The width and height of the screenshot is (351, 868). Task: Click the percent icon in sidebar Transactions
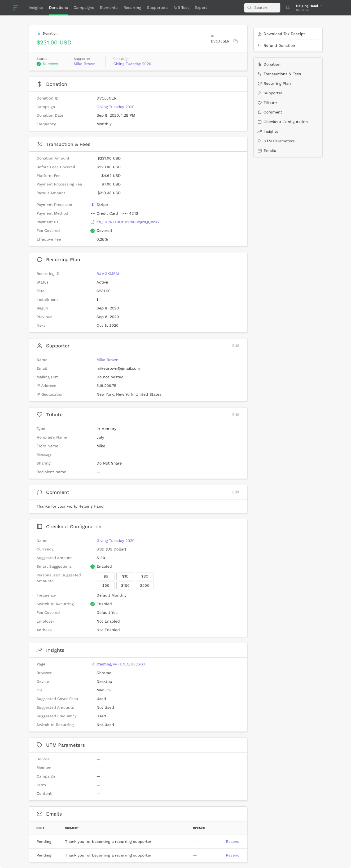point(260,74)
